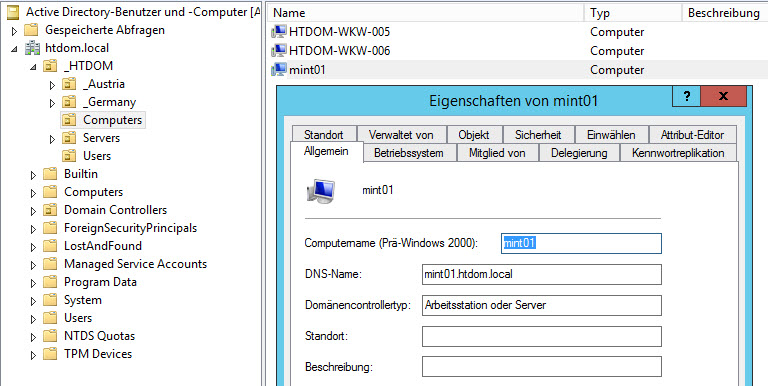768x386 pixels.
Task: Expand the _Germany node
Action: click(x=52, y=103)
